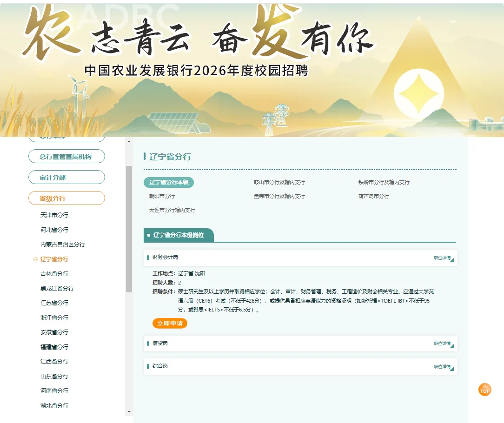Click 招聘人数 2 text
The width and height of the screenshot is (504, 423).
point(166,283)
